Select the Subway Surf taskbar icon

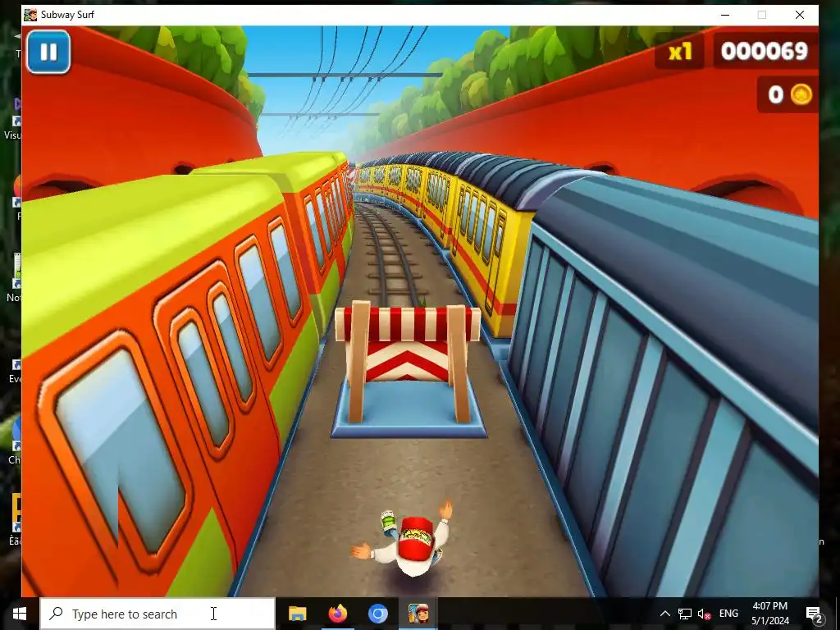point(418,614)
